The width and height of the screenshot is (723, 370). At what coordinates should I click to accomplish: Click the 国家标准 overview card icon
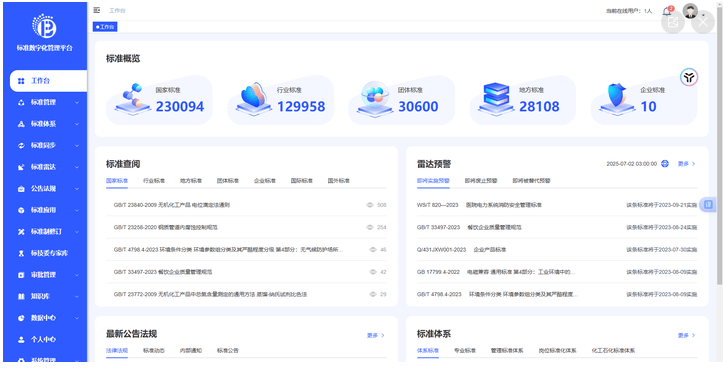tap(132, 99)
